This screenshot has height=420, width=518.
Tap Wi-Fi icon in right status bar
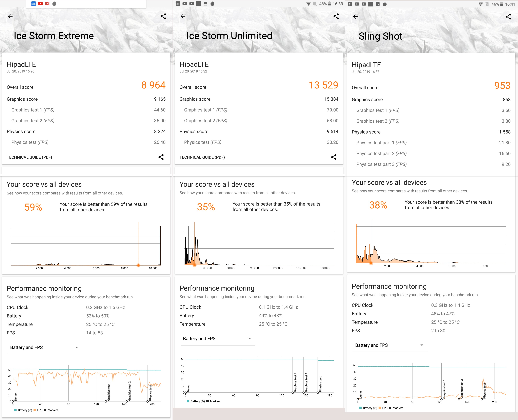(x=481, y=4)
